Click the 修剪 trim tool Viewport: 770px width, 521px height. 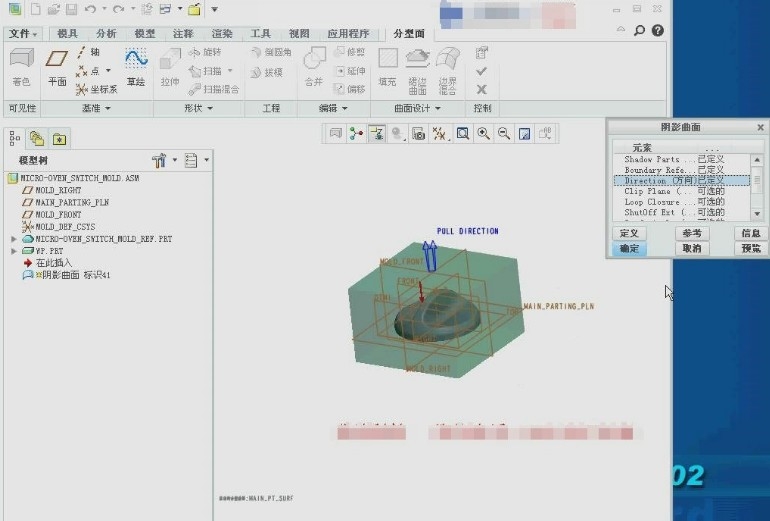click(350, 52)
